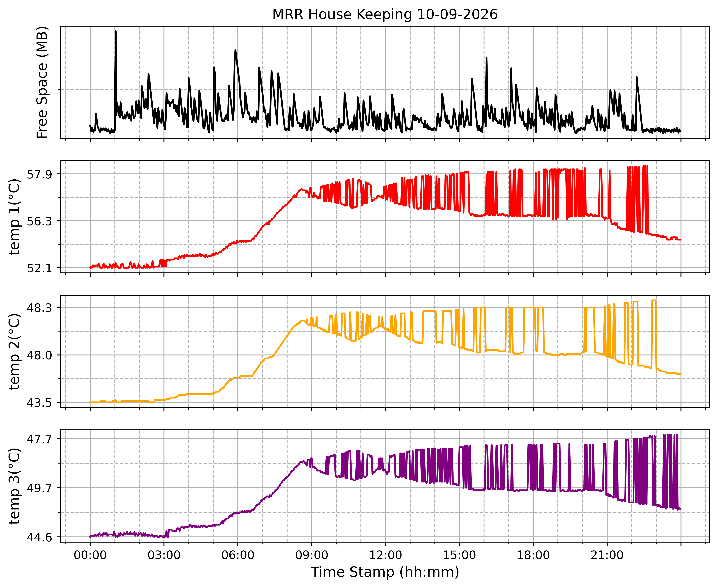718x588 pixels.
Task: Click the 09:00 time tick label
Action: [312, 555]
